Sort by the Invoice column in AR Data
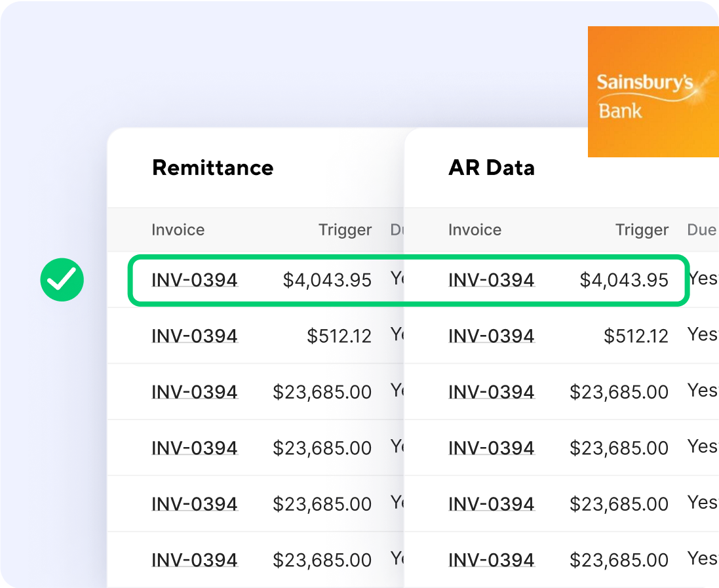 tap(475, 230)
